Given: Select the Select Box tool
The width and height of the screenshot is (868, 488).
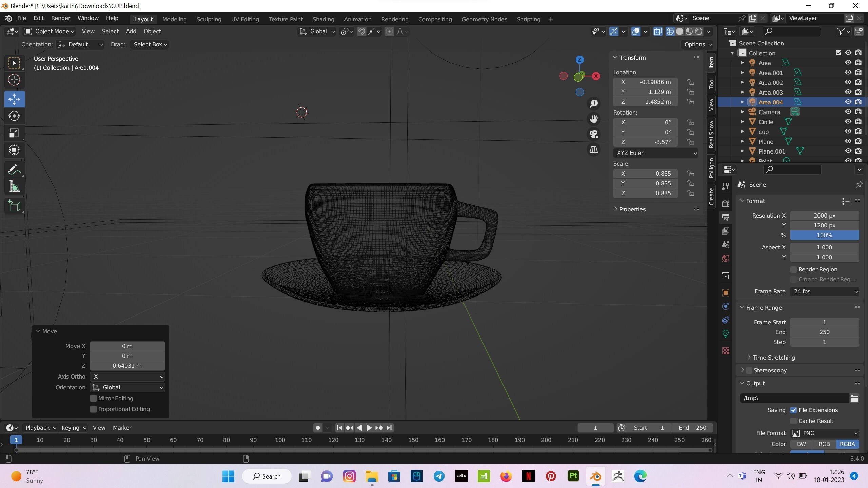Looking at the screenshot, I should (14, 63).
